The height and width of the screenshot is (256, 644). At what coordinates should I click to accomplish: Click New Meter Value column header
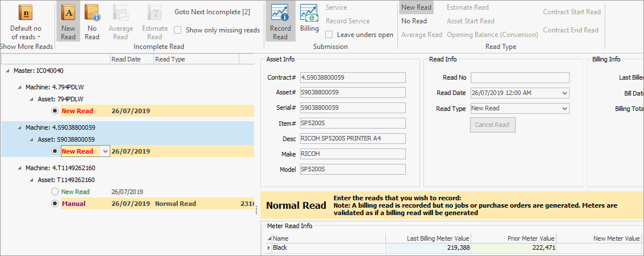[x=599, y=238]
